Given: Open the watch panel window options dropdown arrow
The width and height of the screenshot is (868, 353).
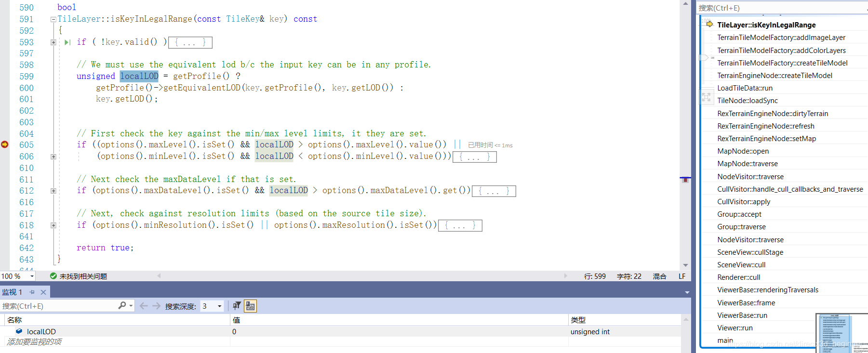Looking at the screenshot, I should 687,292.
